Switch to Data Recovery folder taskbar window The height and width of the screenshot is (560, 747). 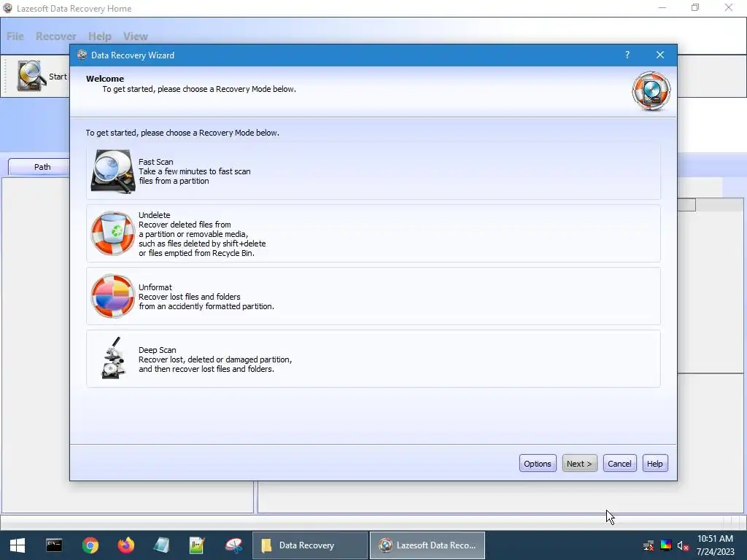pyautogui.click(x=309, y=545)
